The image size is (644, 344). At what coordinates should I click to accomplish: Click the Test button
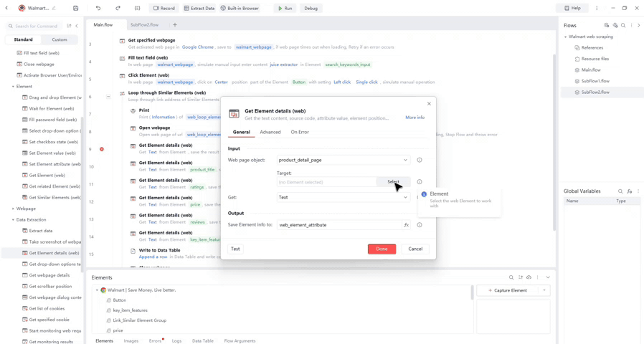[x=235, y=249]
